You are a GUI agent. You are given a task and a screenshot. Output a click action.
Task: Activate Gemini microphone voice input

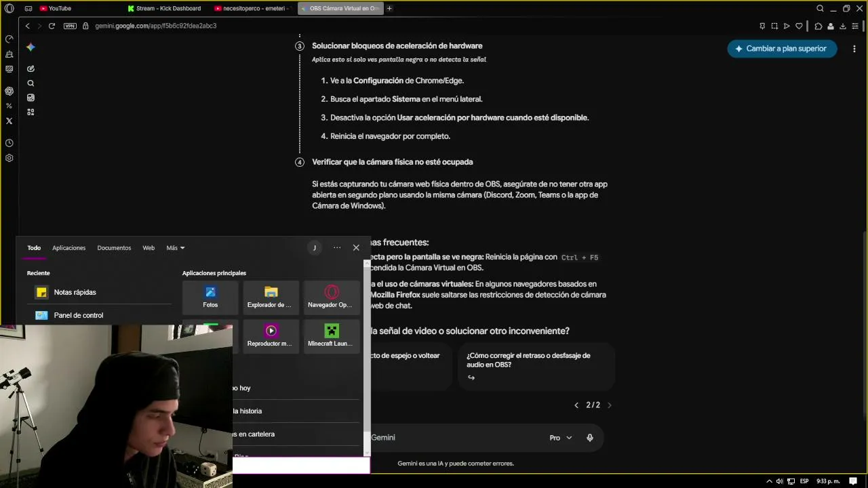[x=590, y=438]
